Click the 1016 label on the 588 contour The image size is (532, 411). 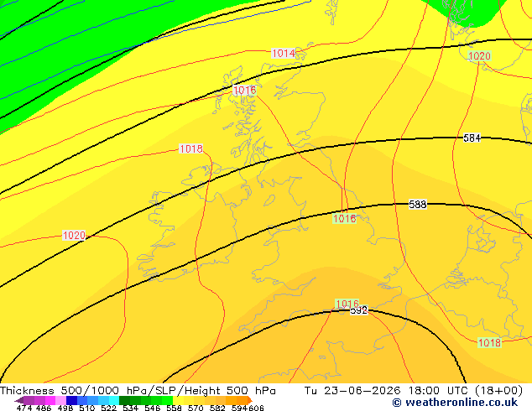[344, 218]
